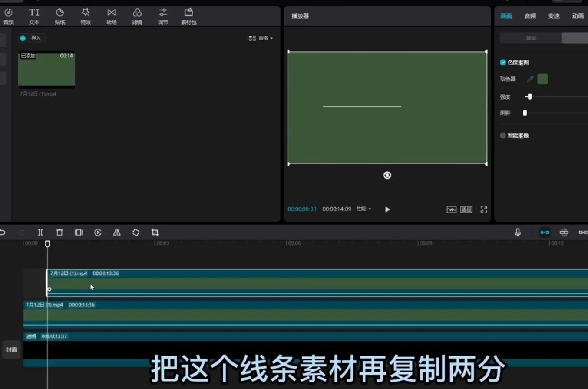This screenshot has height=389, width=588.
Task: Click the microphone record voiceover icon
Action: tap(518, 233)
